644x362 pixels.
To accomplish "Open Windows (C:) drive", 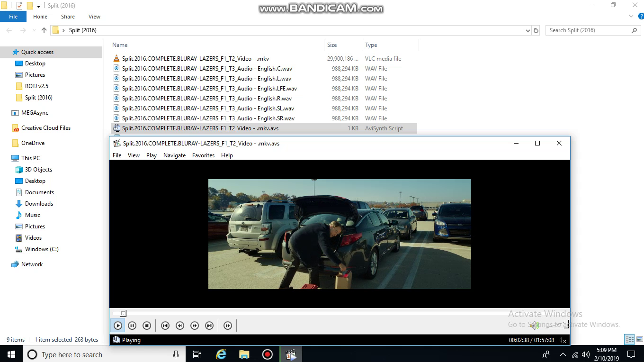I will [42, 249].
